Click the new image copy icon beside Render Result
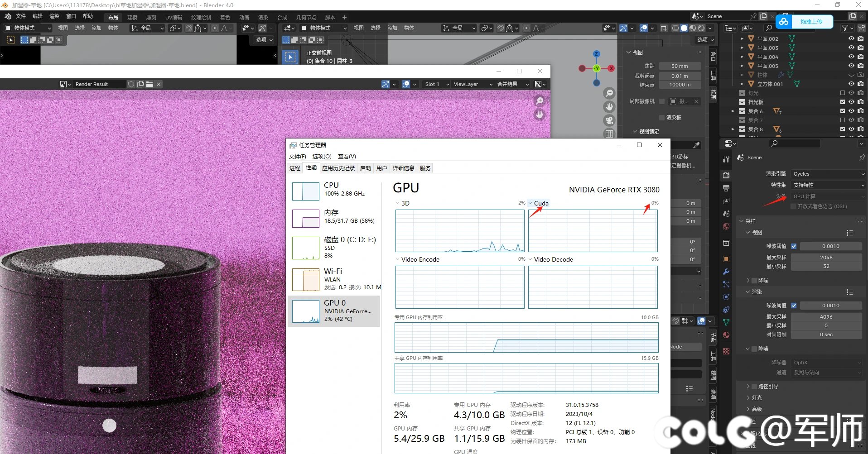This screenshot has height=454, width=868. click(x=140, y=84)
